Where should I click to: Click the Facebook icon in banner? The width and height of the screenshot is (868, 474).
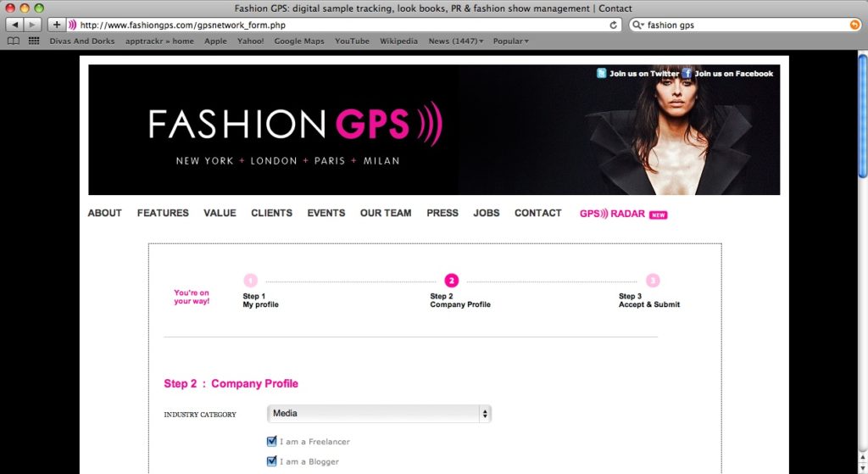click(x=687, y=74)
